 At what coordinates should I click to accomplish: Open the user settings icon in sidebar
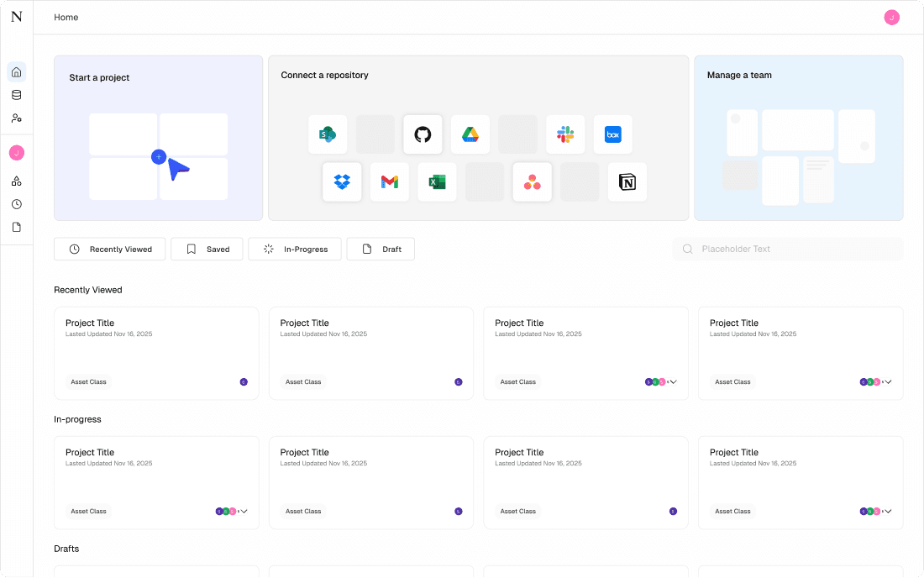coord(17,118)
